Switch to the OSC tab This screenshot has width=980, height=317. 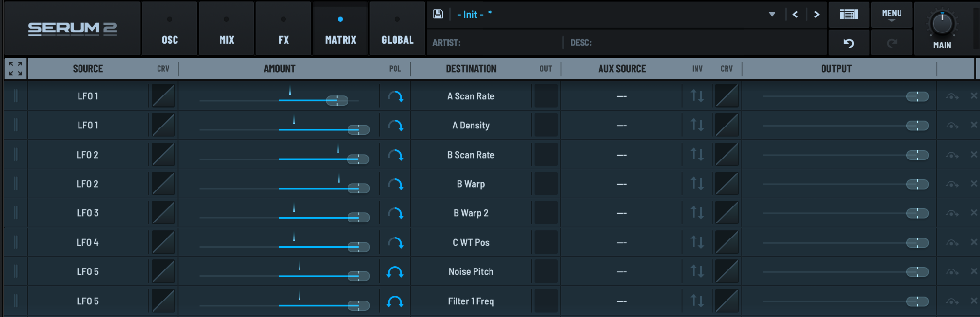(x=170, y=29)
